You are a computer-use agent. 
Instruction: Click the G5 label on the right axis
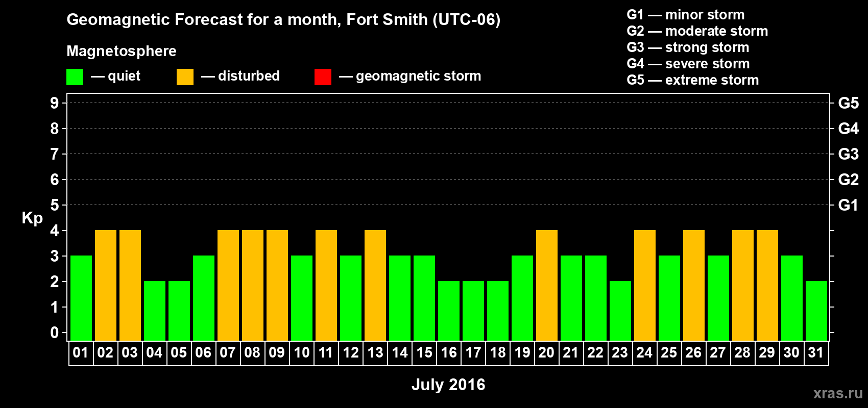pyautogui.click(x=849, y=103)
